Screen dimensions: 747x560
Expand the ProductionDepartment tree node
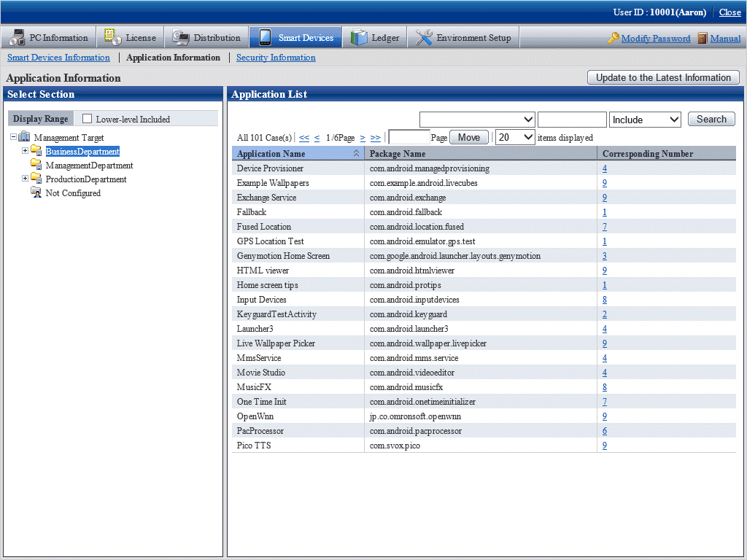25,179
